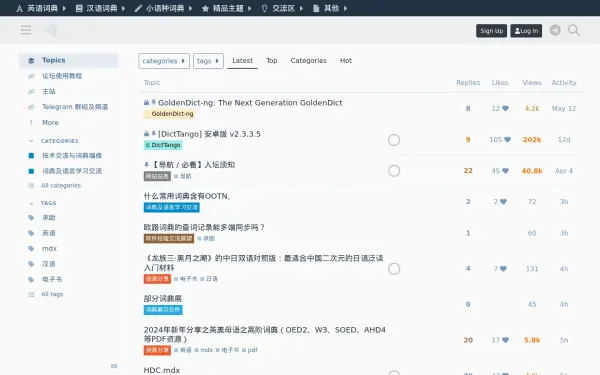600x375 pixels.
Task: Click the tag icon beside mdx
Action: pyautogui.click(x=31, y=249)
